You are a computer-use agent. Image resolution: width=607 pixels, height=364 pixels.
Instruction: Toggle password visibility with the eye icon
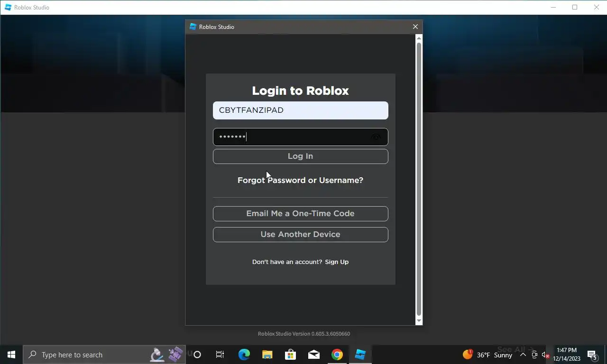point(376,137)
